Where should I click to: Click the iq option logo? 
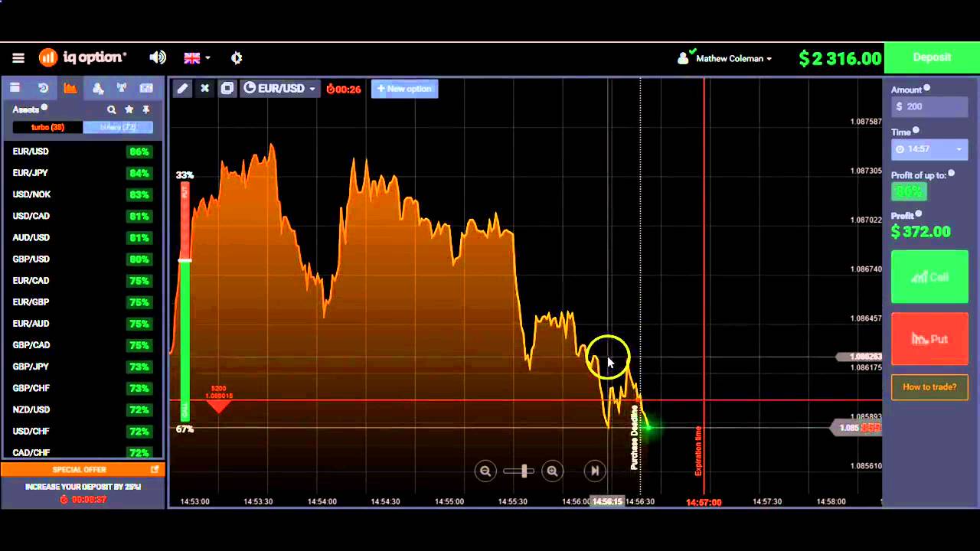83,57
